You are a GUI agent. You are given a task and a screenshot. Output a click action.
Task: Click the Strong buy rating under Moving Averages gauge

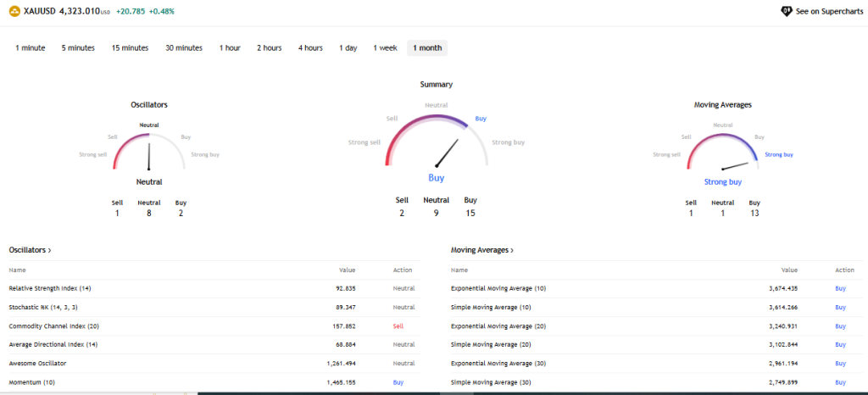click(723, 181)
